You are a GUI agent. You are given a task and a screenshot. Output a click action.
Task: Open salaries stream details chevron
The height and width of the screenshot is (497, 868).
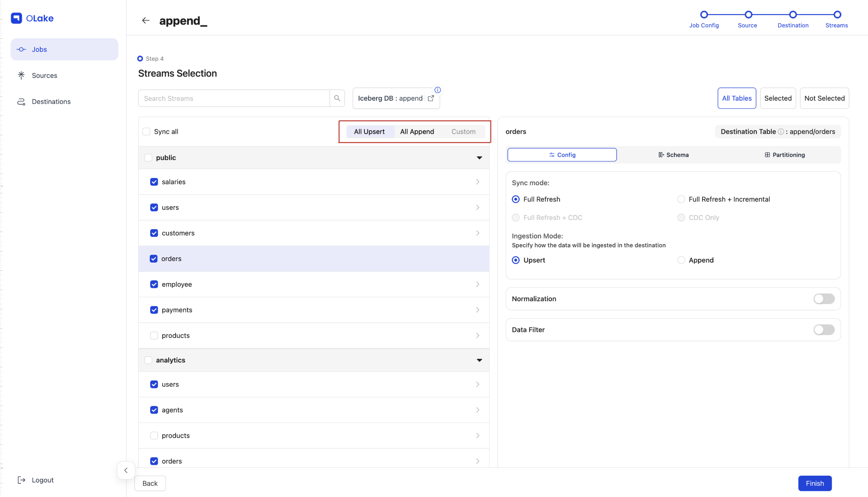click(x=477, y=182)
